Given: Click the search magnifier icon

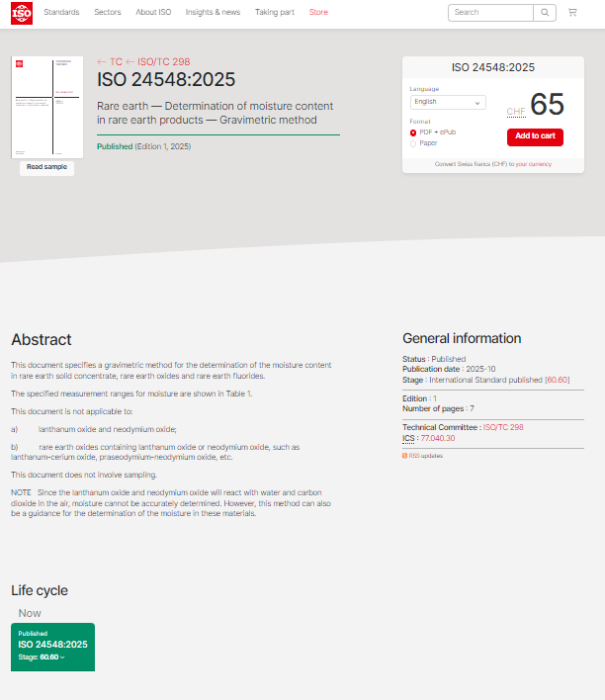Looking at the screenshot, I should coord(546,13).
